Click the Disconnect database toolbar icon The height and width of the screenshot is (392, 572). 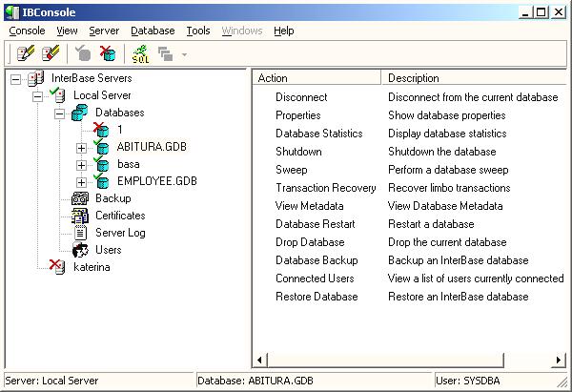tap(108, 53)
